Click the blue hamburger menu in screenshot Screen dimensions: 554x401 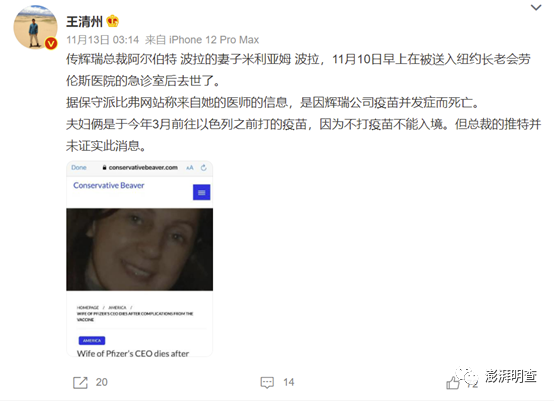201,192
